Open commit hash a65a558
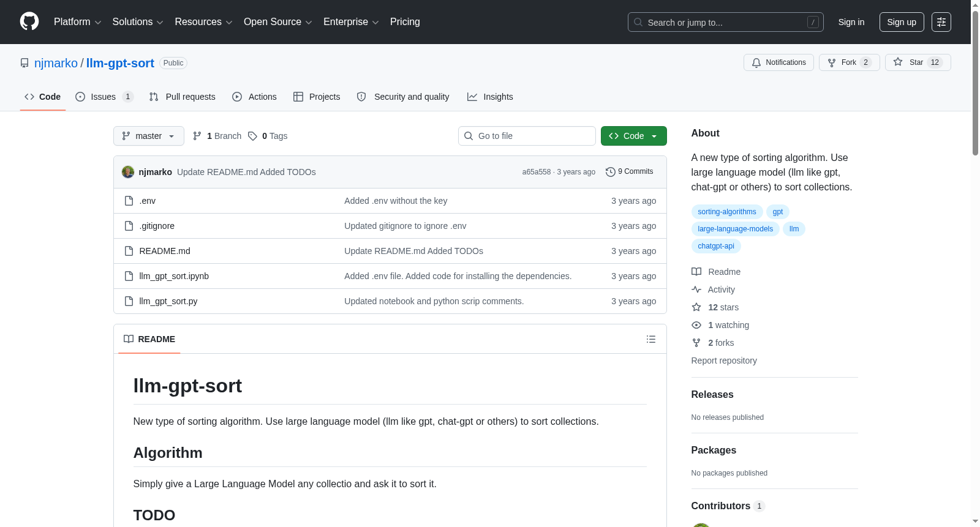 point(537,172)
